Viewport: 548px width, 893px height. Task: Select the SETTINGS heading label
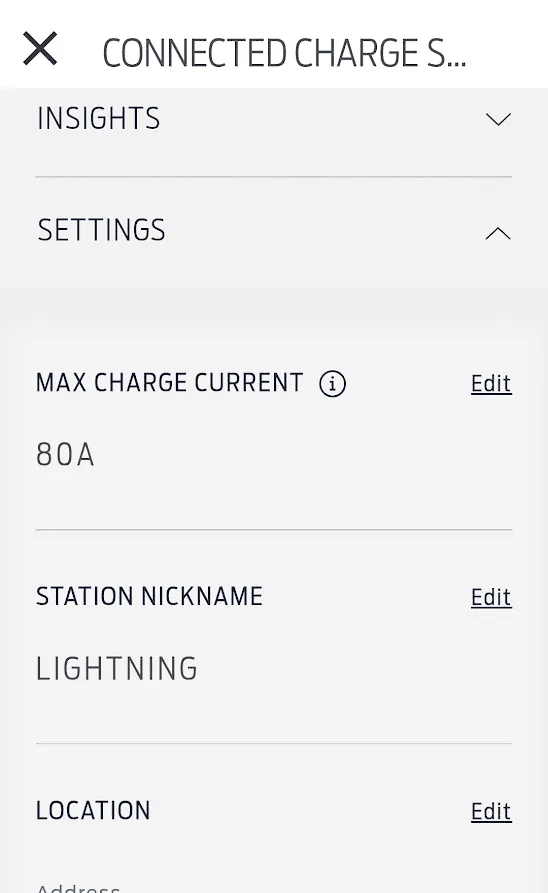pos(101,230)
